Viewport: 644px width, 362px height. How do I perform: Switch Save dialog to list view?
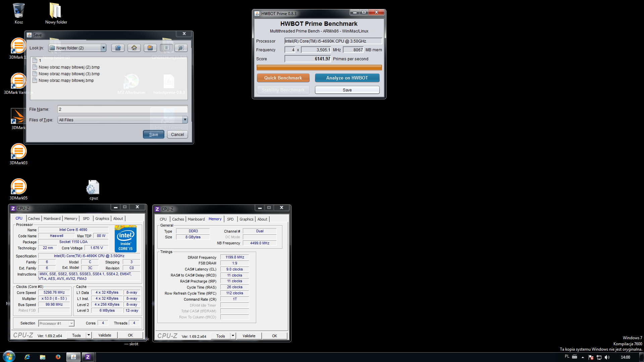[166, 48]
